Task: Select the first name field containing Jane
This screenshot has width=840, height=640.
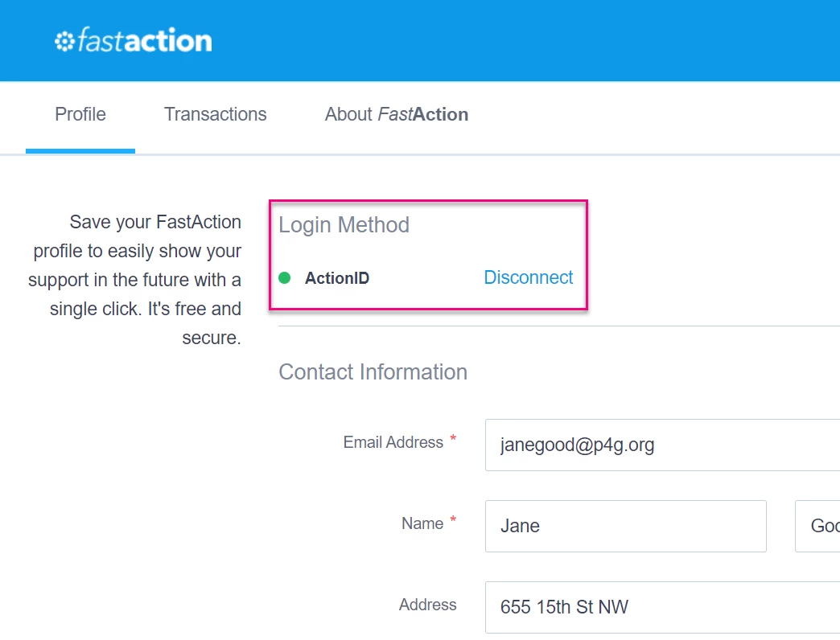Action: [625, 526]
